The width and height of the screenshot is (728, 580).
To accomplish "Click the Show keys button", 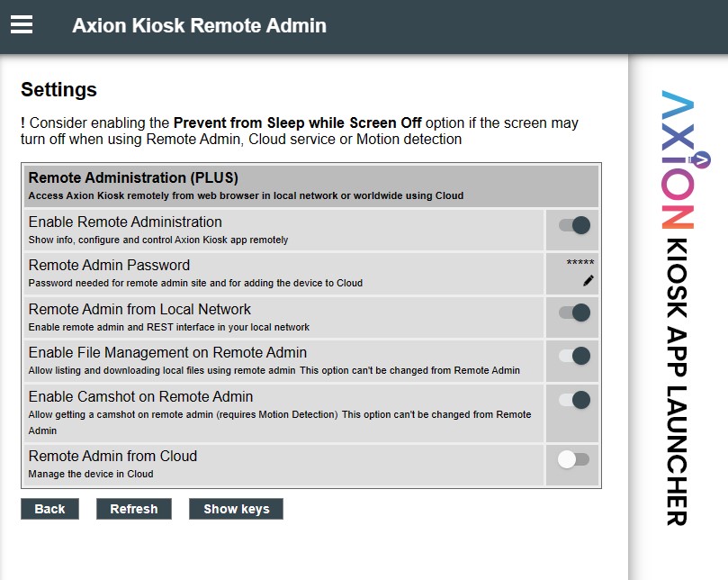I will [236, 509].
